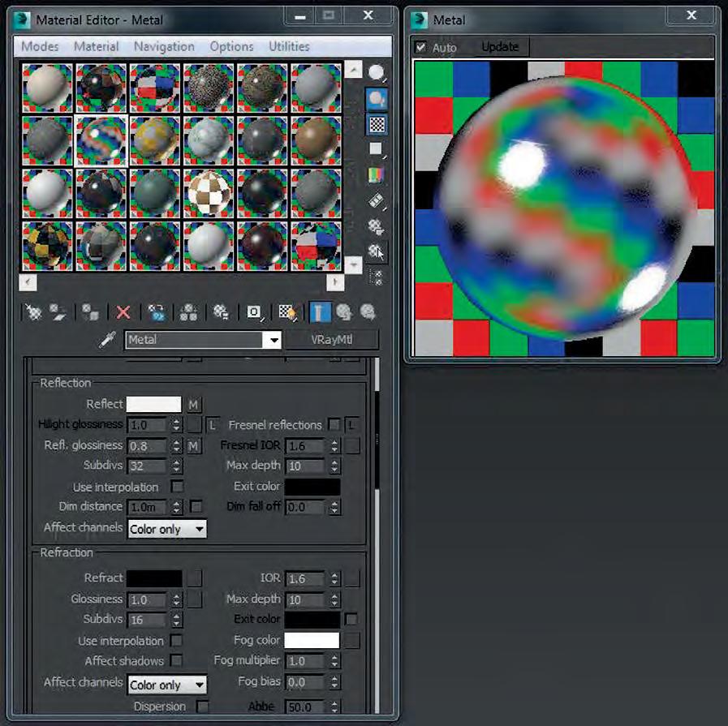The height and width of the screenshot is (726, 728).
Task: Click black Reflection Exit color swatch
Action: click(312, 487)
